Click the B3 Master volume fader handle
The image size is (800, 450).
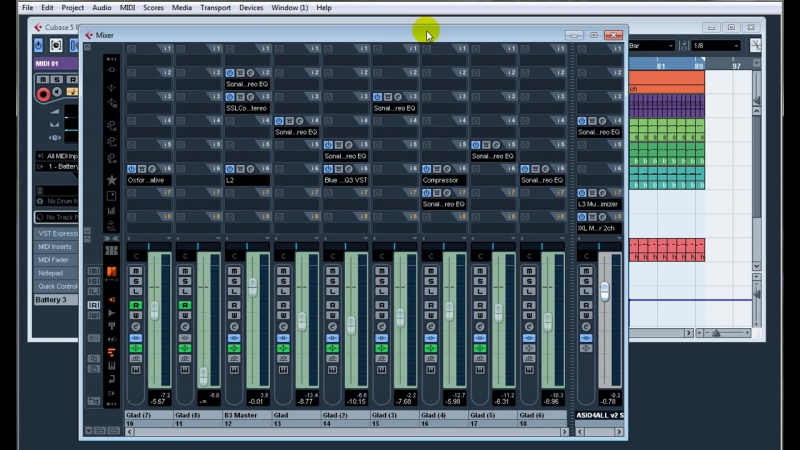point(253,288)
